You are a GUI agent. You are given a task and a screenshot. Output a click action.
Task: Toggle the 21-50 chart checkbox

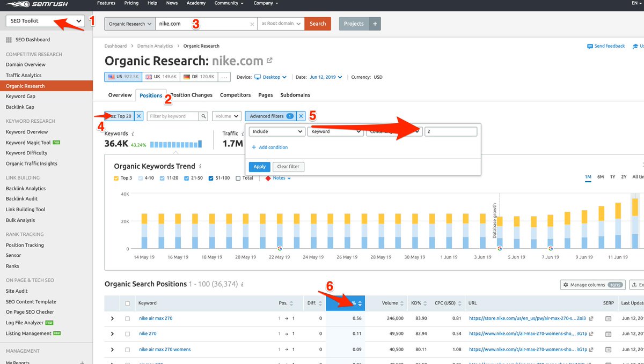[186, 178]
